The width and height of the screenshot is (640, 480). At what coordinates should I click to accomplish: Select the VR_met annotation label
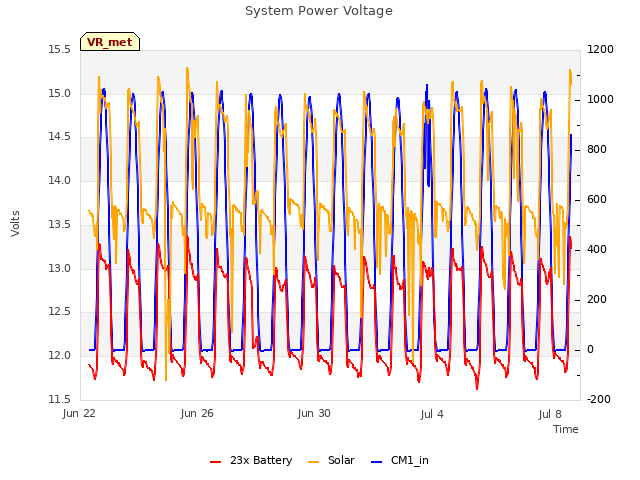coord(110,42)
